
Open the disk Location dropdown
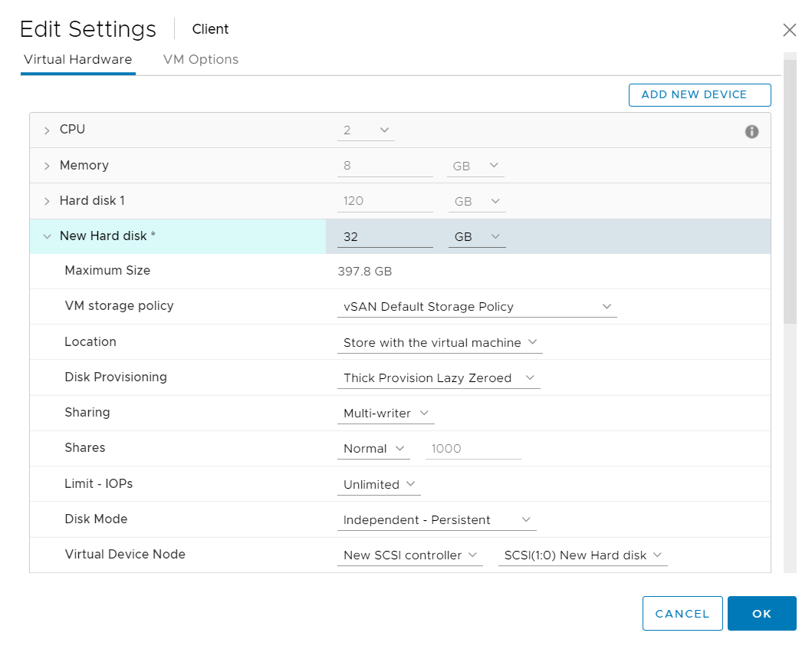click(439, 342)
